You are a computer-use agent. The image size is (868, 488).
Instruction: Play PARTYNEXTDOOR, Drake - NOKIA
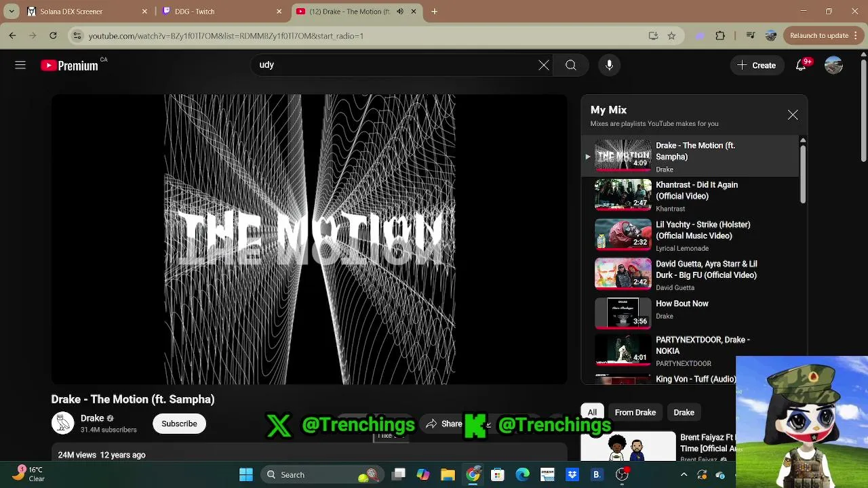click(692, 352)
